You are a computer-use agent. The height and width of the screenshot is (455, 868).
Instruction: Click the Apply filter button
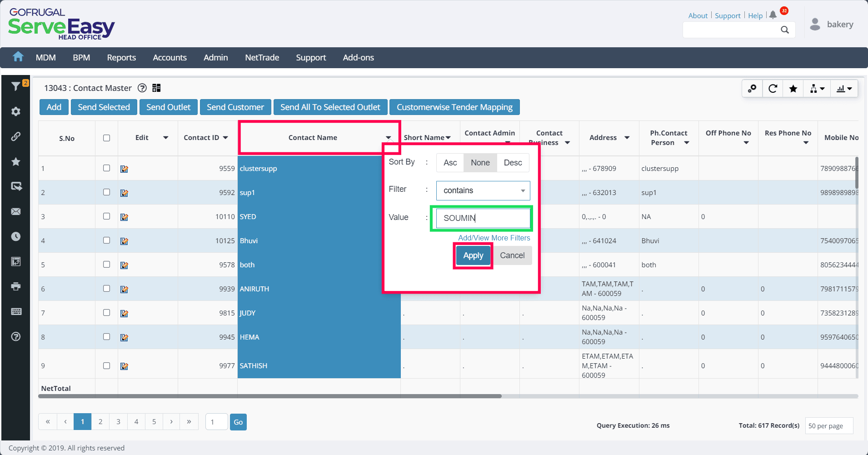(x=473, y=255)
